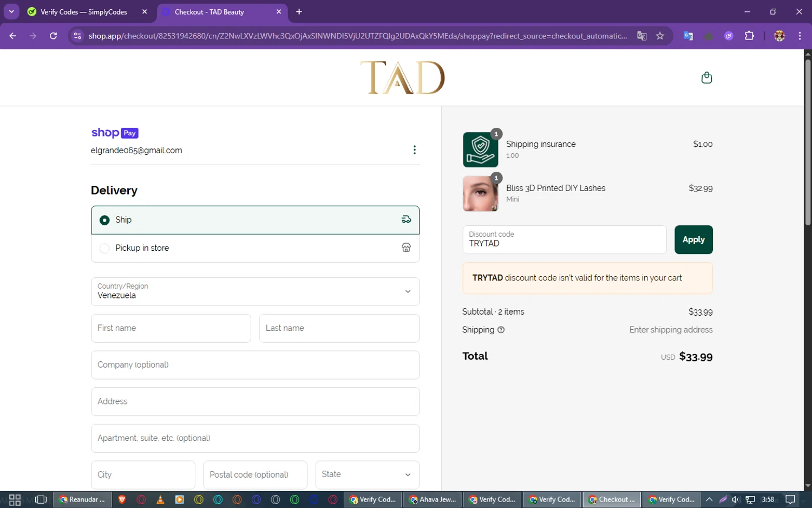The image size is (812, 508).
Task: Click the First name field
Action: pyautogui.click(x=171, y=328)
